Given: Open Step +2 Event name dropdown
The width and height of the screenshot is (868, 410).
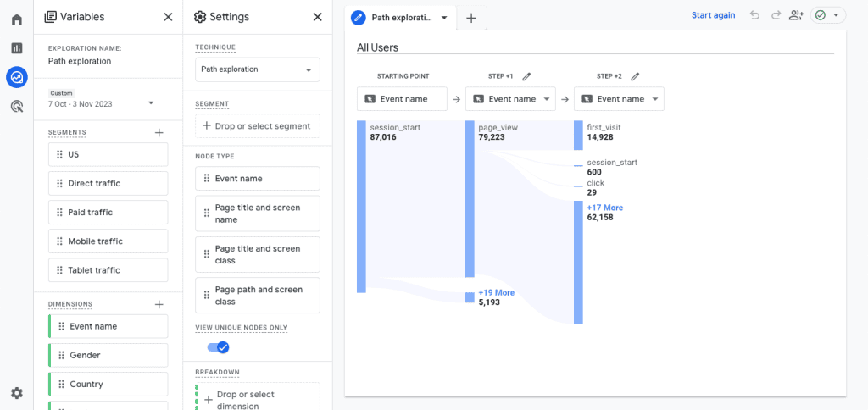Looking at the screenshot, I should point(619,99).
